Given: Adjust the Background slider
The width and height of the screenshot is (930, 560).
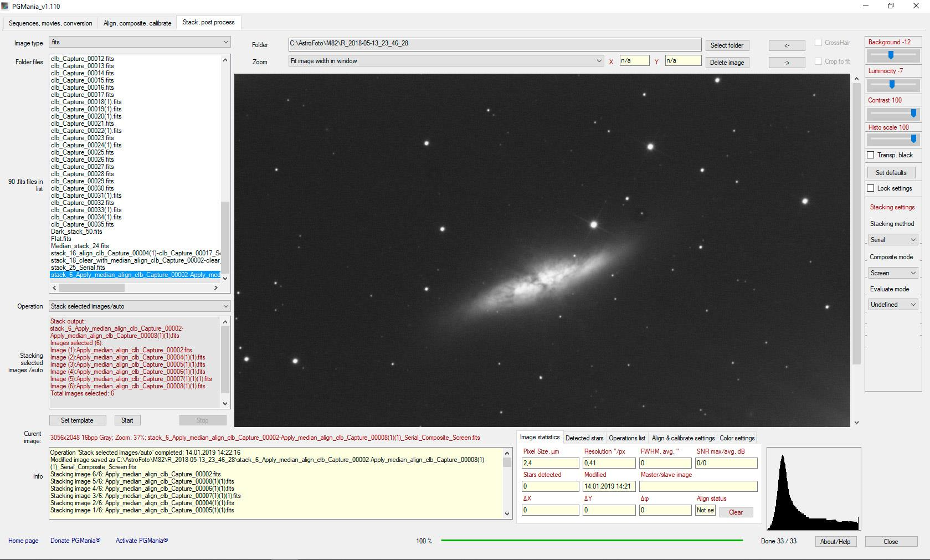Looking at the screenshot, I should click(891, 55).
